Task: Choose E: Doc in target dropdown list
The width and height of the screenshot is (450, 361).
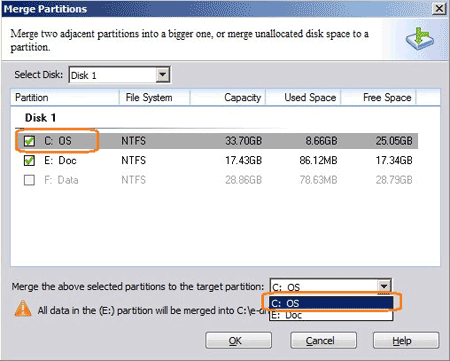Action: (331, 315)
